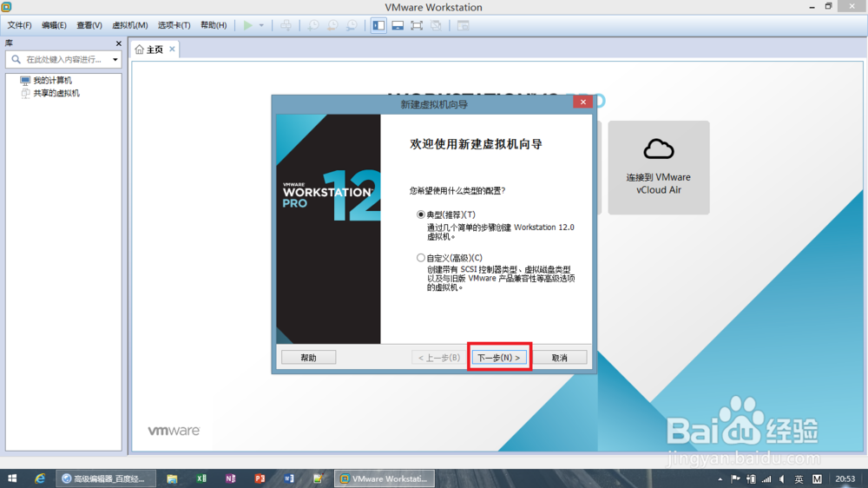Close the 新建虚拟机向导 dialog
This screenshot has height=488, width=868.
583,102
